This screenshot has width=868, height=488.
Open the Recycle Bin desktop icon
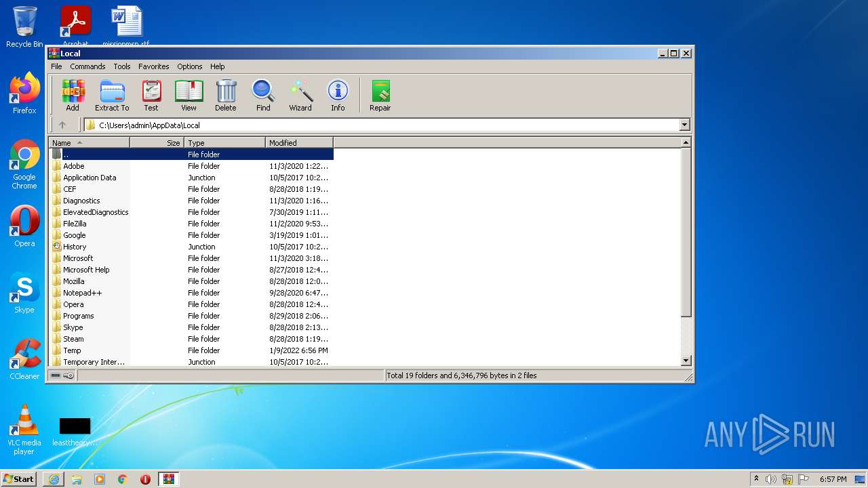[24, 27]
